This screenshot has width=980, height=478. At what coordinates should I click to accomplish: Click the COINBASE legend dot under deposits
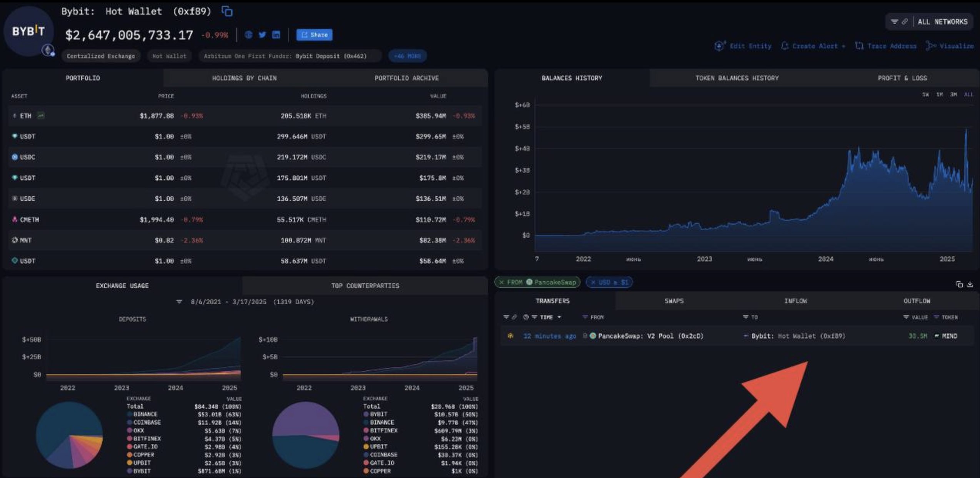[130, 422]
